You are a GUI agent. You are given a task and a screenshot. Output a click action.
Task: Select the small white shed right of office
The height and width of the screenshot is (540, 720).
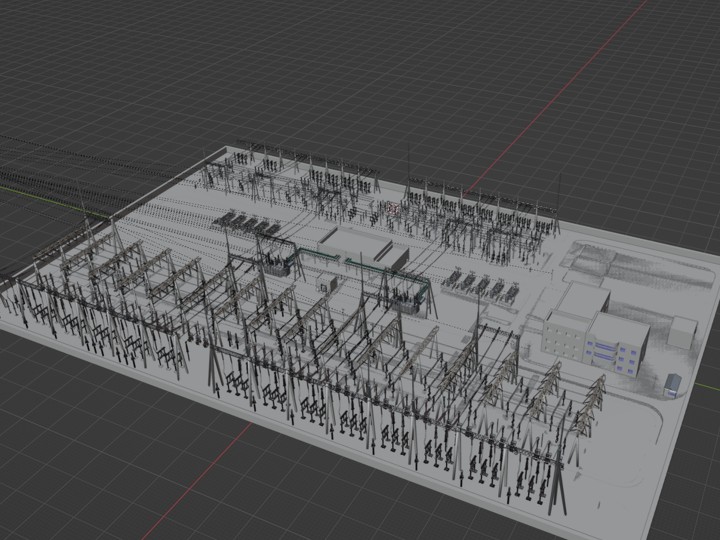click(682, 332)
